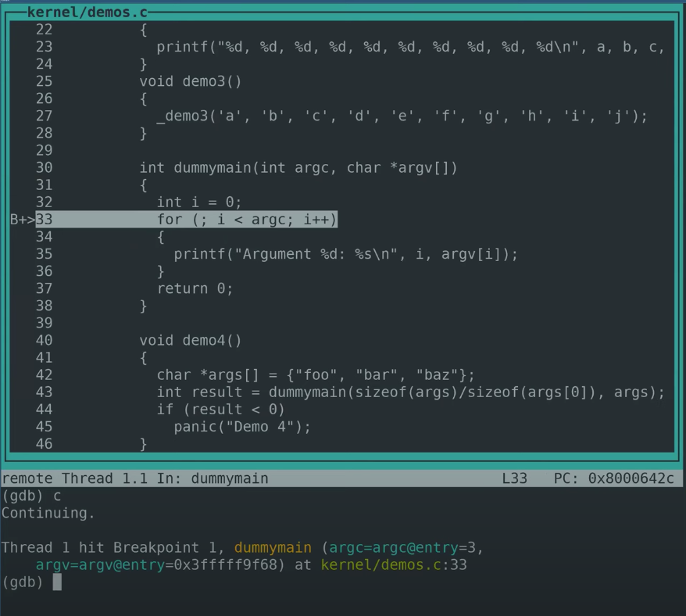
Task: Select the highlighted for loop on line 33
Action: [x=246, y=220]
